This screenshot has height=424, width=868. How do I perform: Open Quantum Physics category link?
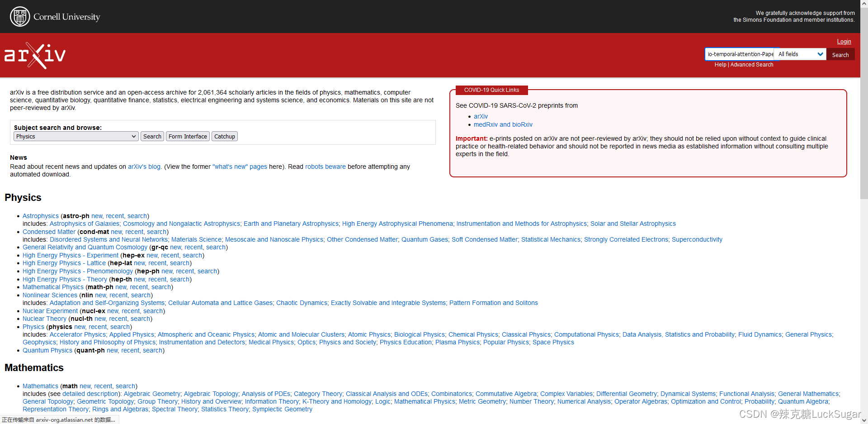(47, 350)
